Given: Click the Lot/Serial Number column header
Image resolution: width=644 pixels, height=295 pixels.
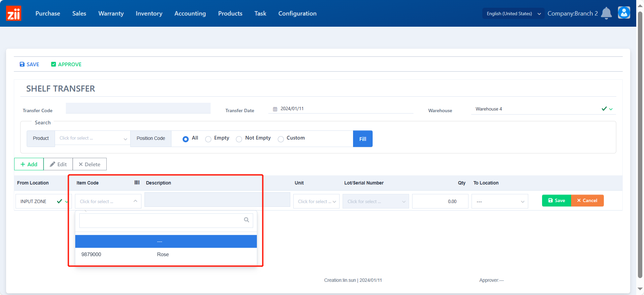Looking at the screenshot, I should 364,183.
